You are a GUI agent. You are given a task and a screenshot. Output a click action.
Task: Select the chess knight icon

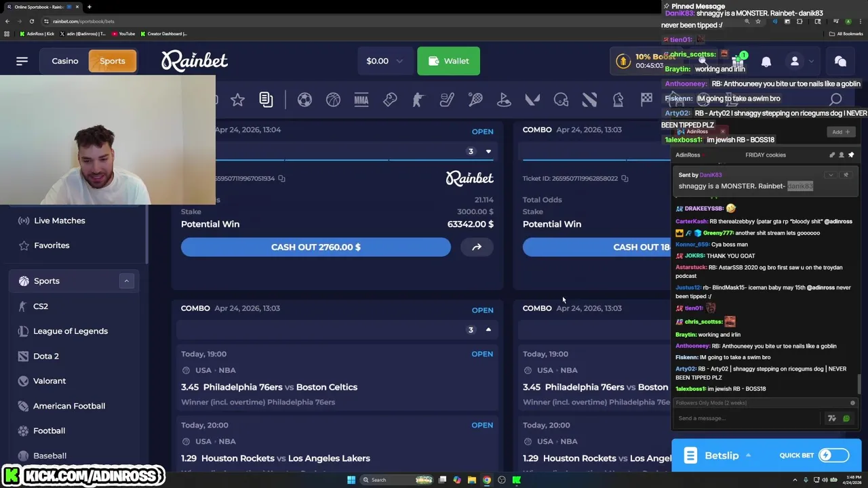point(618,100)
